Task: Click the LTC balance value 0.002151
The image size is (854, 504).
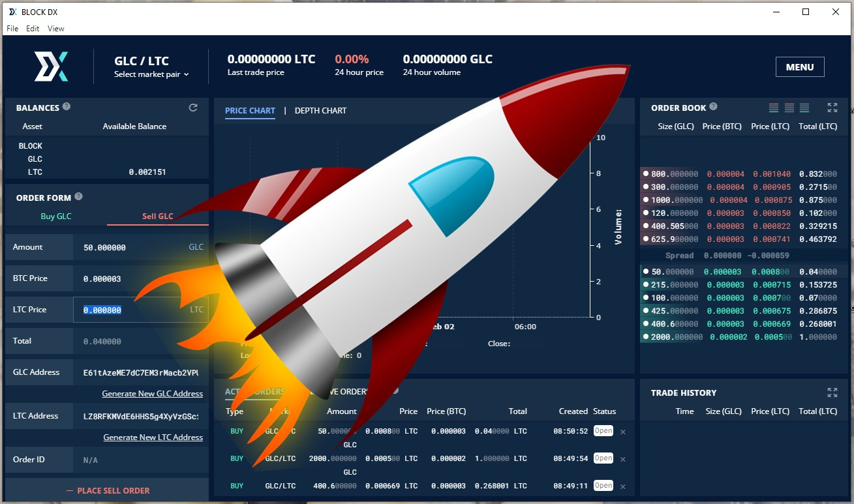Action: click(x=147, y=172)
